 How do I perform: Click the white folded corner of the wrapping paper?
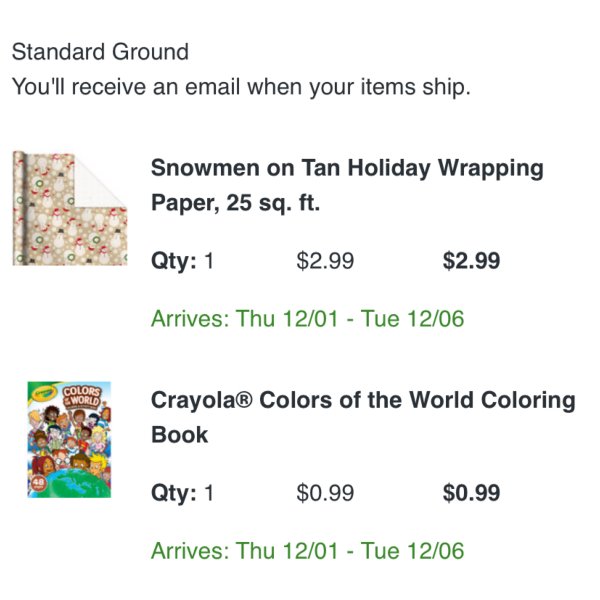pyautogui.click(x=100, y=180)
